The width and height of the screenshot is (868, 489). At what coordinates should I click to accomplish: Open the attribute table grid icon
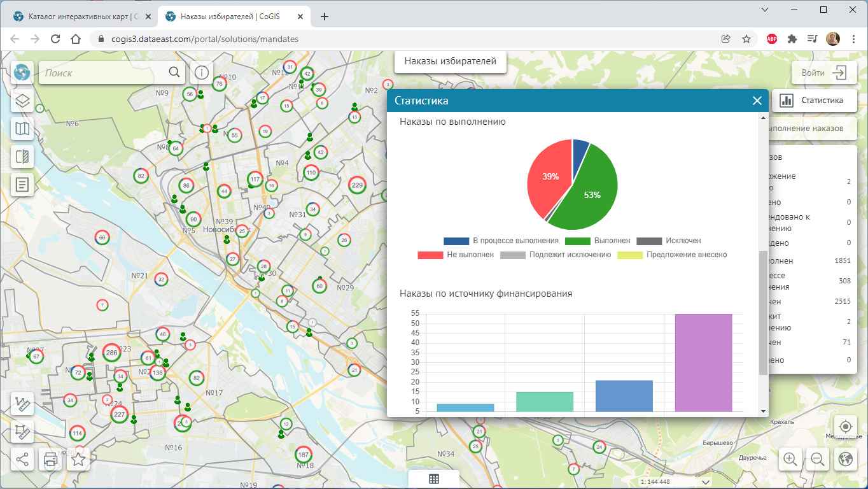click(434, 479)
